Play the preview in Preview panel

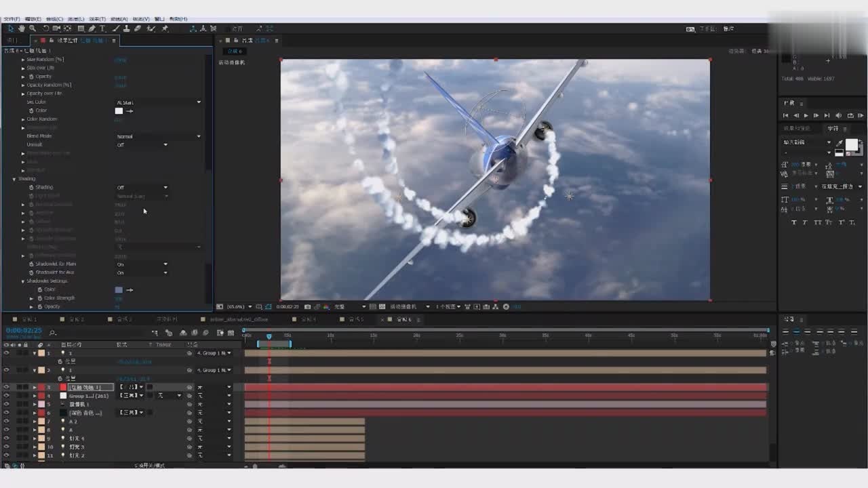pos(806,115)
